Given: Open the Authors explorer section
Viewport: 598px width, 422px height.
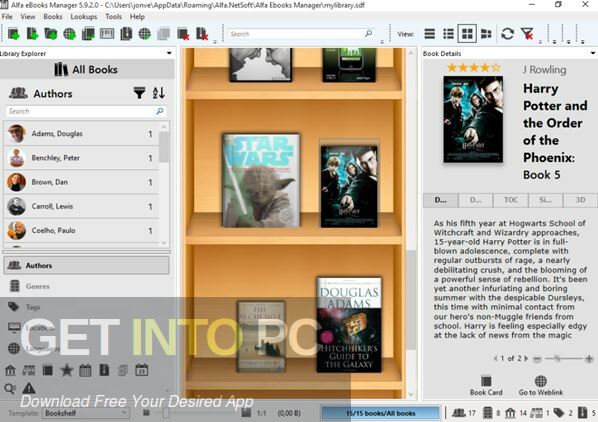Looking at the screenshot, I should pos(86,265).
